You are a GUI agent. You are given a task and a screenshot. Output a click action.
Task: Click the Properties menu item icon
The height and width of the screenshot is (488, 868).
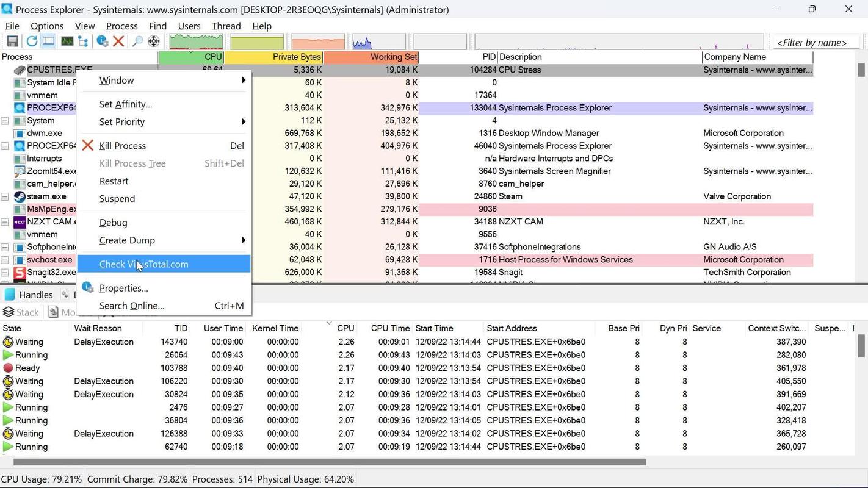88,287
